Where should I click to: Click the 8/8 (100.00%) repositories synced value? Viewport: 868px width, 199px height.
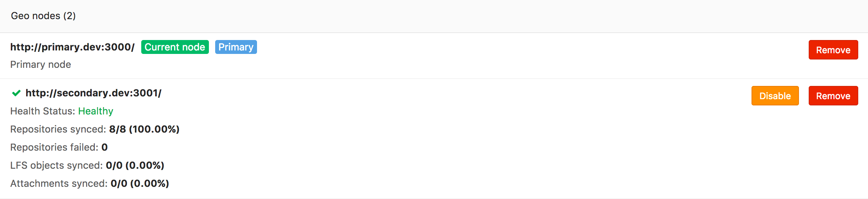144,129
